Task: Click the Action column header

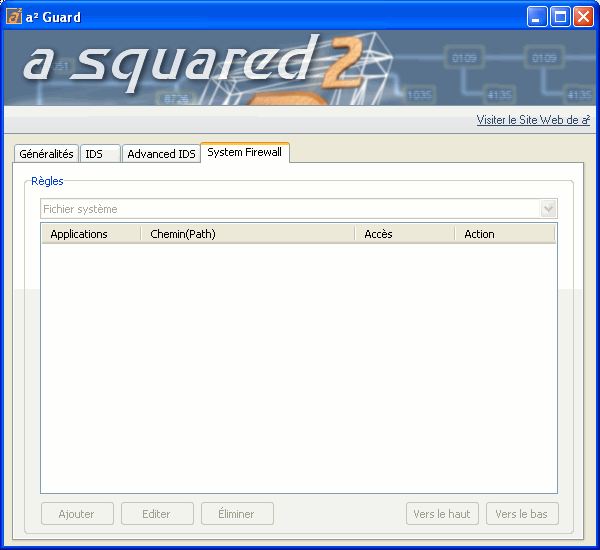Action: 505,234
